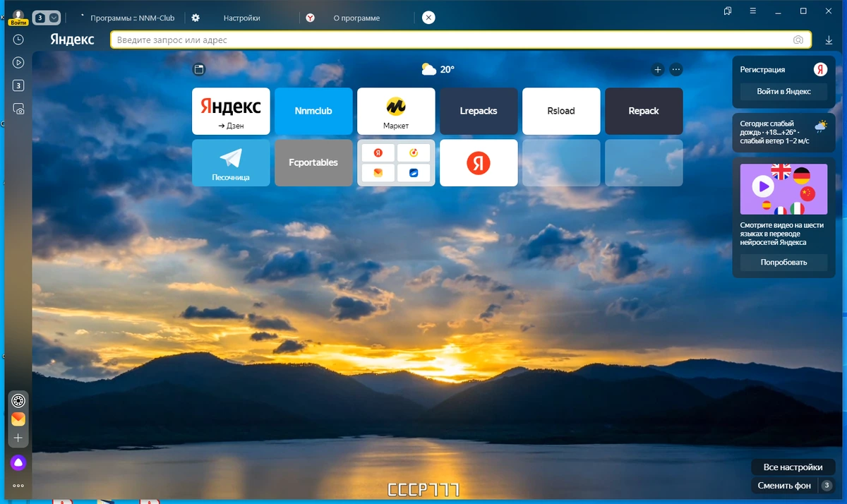Open the Песочница Telegram tile
The height and width of the screenshot is (504, 847).
pos(231,162)
